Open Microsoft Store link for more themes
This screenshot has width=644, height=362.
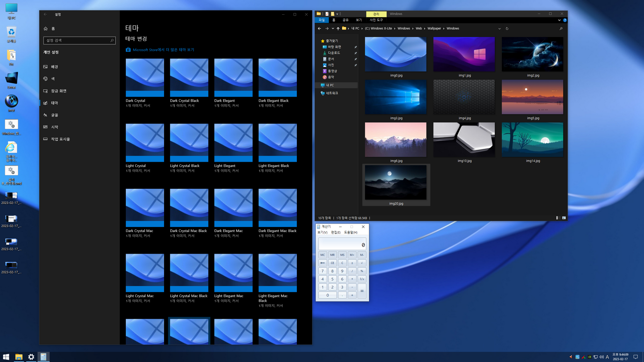160,50
